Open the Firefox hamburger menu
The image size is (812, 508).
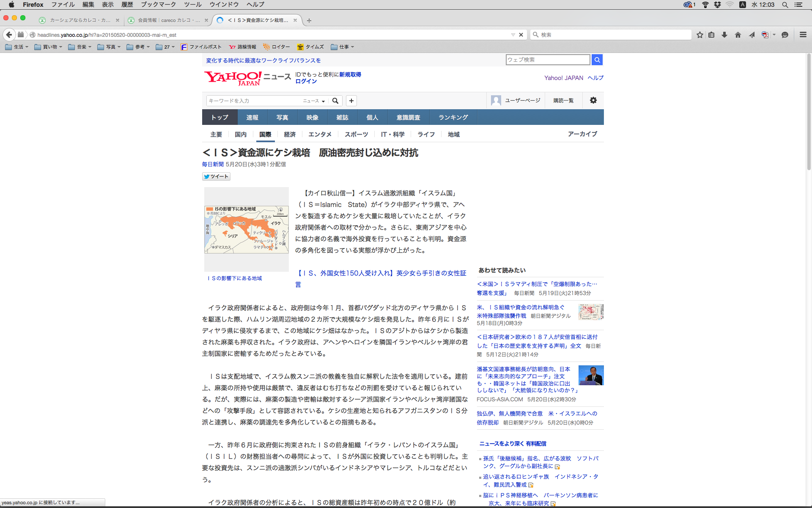(x=803, y=35)
